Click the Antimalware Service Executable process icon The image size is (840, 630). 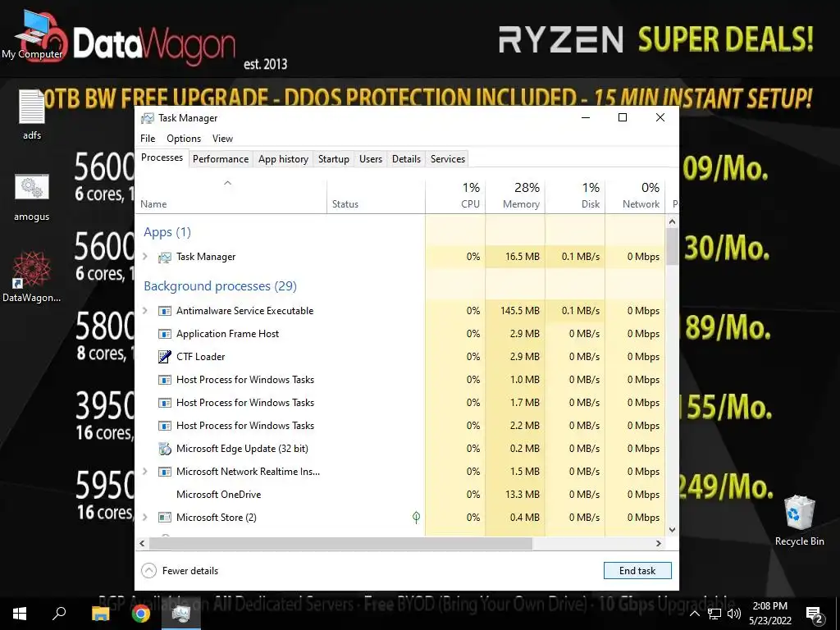(164, 311)
